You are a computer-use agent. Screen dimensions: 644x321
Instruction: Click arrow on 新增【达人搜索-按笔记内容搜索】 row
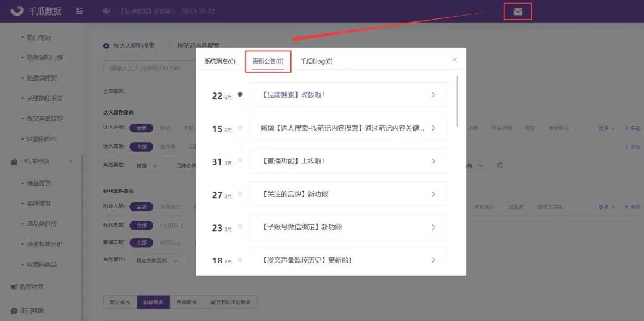(434, 128)
